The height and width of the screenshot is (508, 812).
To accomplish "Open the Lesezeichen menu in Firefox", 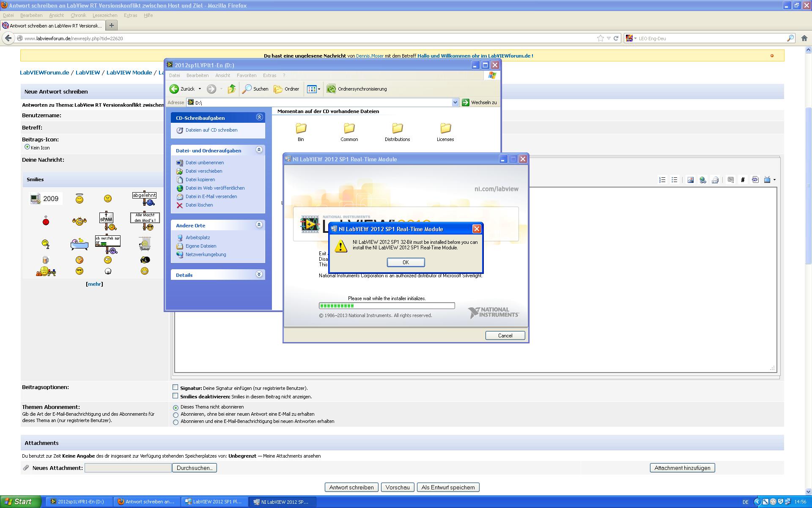I will [x=104, y=15].
